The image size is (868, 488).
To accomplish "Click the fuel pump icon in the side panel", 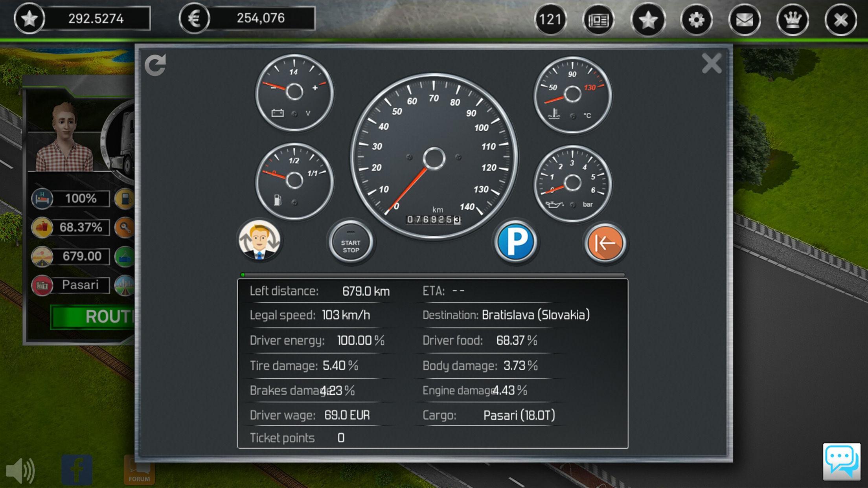I will tap(125, 198).
